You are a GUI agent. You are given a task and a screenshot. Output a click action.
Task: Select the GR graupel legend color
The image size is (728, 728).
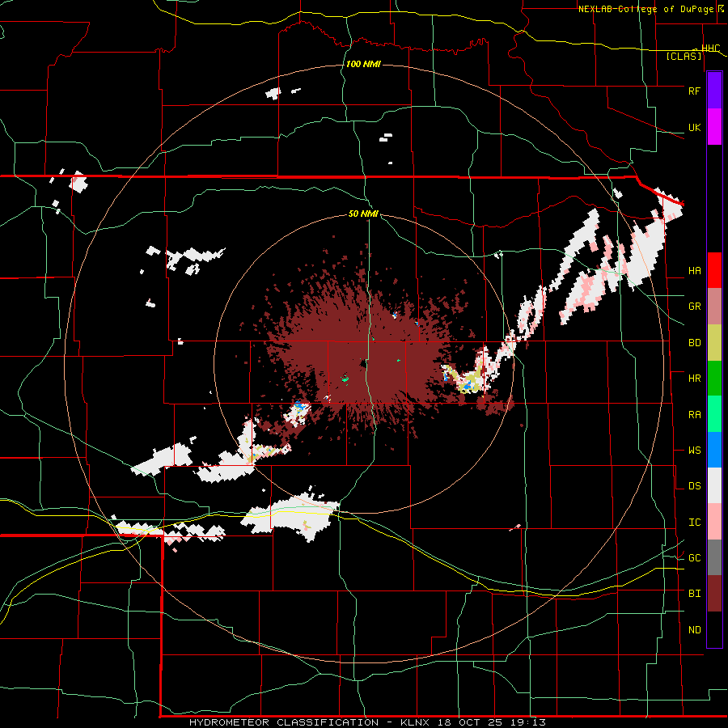point(714,307)
